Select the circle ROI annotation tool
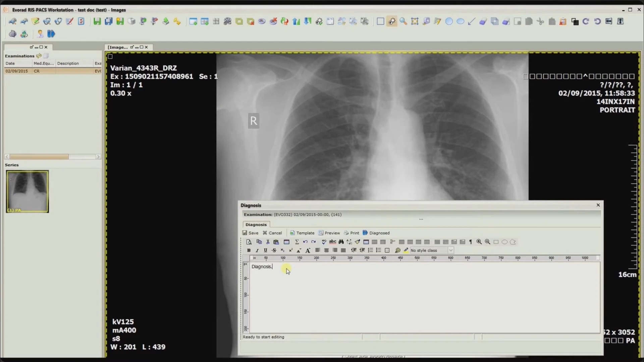The image size is (644, 362). click(449, 21)
